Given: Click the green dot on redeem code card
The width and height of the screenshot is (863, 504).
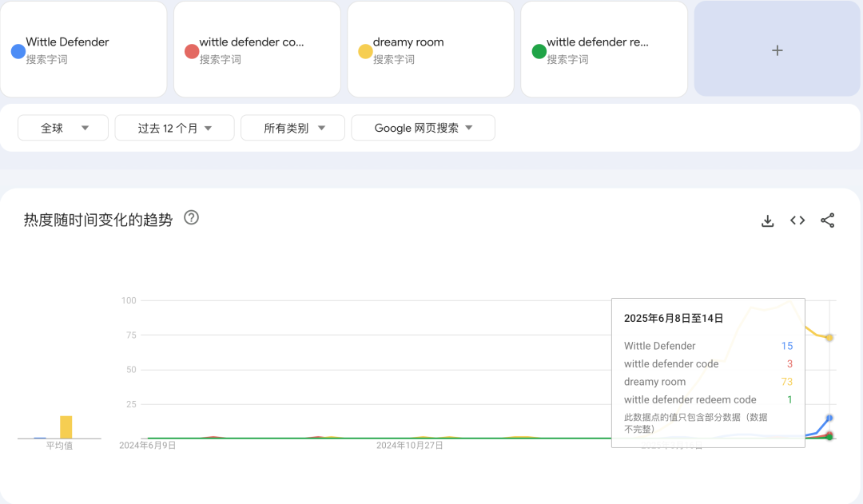Looking at the screenshot, I should point(538,50).
